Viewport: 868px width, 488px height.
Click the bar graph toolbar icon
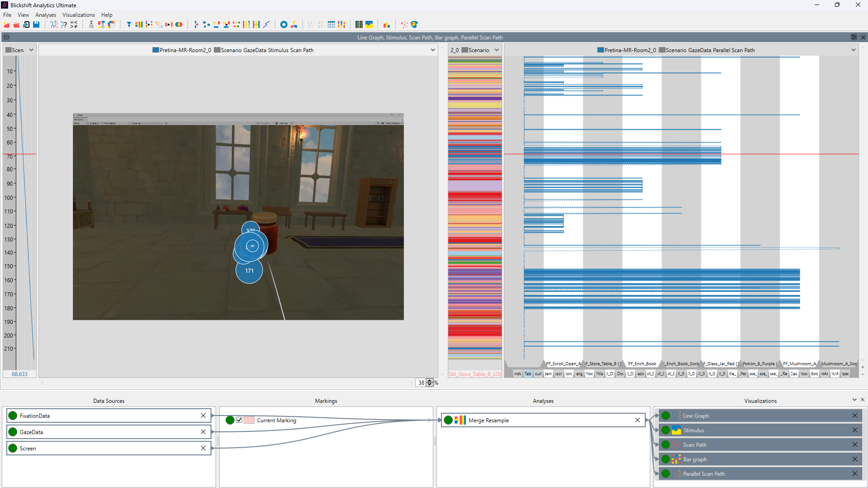[x=386, y=24]
